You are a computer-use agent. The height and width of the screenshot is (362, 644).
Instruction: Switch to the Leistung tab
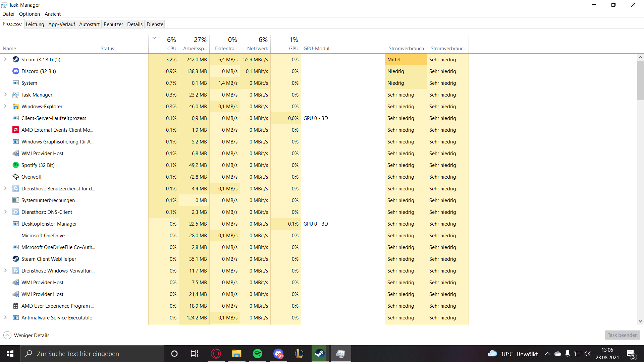click(35, 24)
